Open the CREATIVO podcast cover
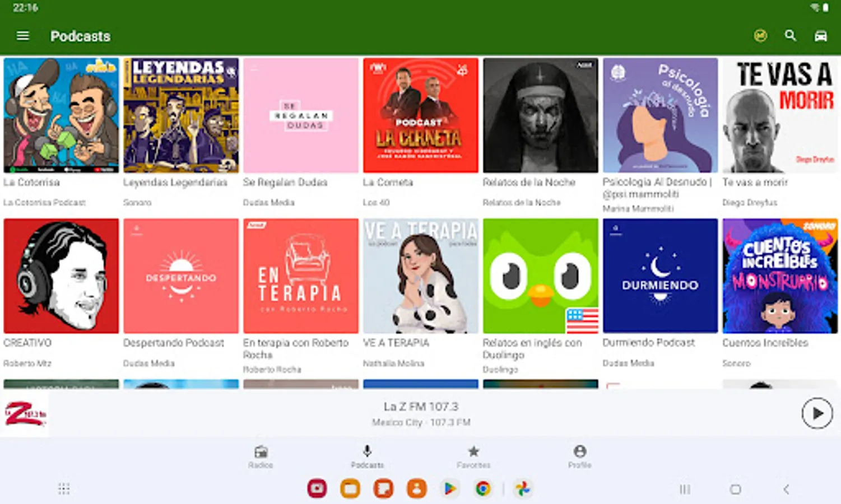 (x=61, y=276)
